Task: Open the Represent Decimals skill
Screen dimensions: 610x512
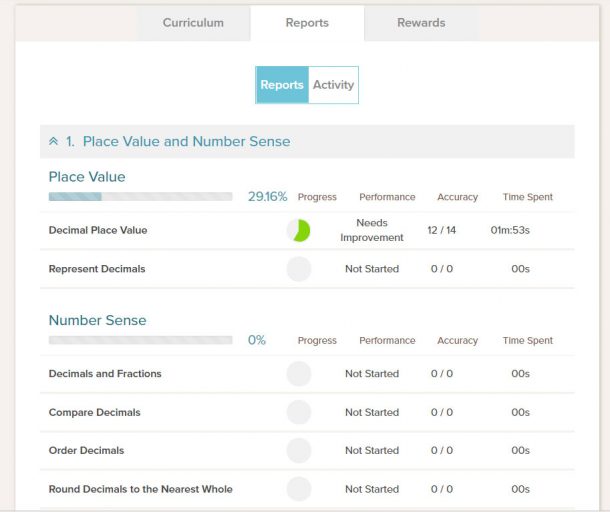Action: point(97,269)
